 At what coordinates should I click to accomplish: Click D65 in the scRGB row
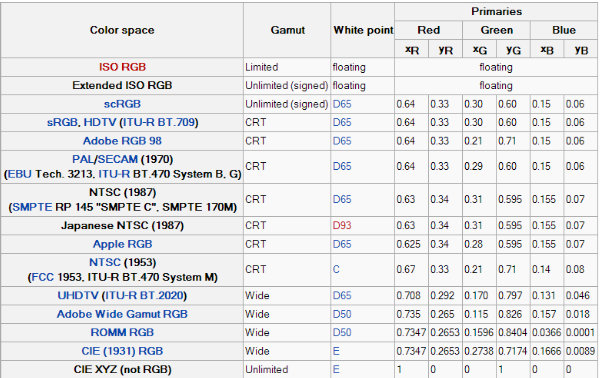tap(342, 104)
